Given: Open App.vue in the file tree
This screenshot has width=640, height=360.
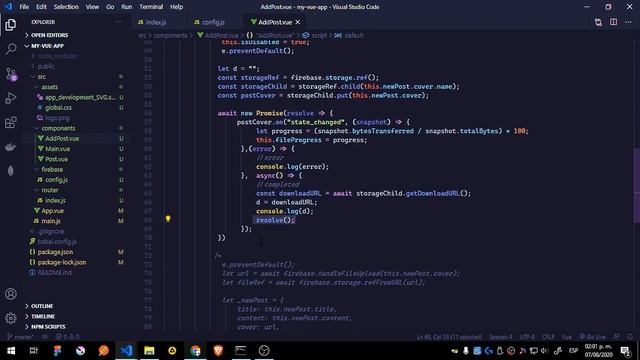Looking at the screenshot, I should point(53,211).
